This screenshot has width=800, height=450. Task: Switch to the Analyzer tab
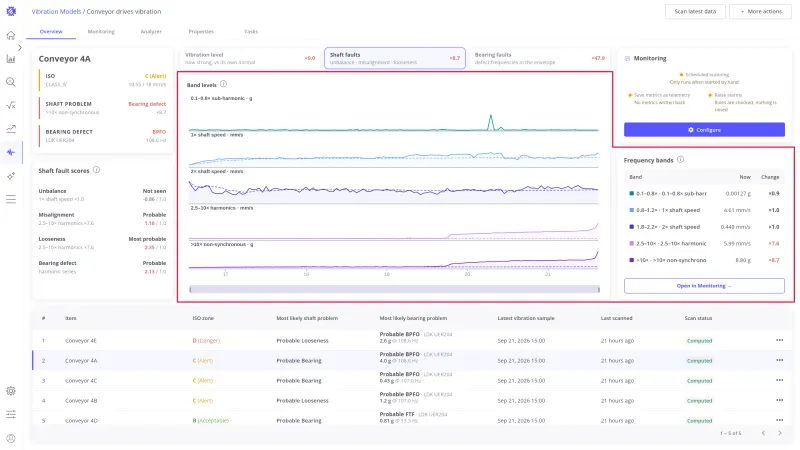point(151,32)
